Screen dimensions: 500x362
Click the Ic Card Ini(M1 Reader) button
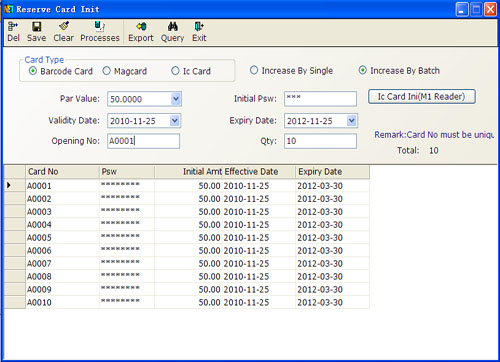click(x=422, y=97)
